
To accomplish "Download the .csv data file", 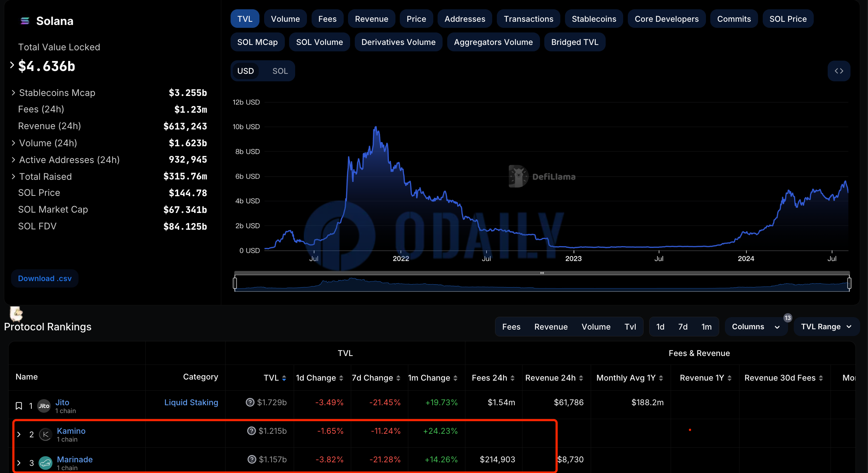I will point(45,278).
